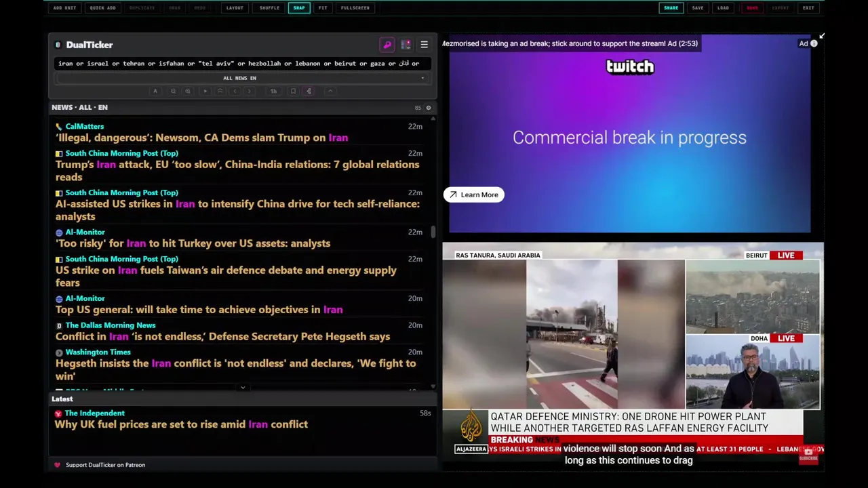The width and height of the screenshot is (868, 488).
Task: Open the AI-assisted US strikes headline
Action: [x=237, y=210]
